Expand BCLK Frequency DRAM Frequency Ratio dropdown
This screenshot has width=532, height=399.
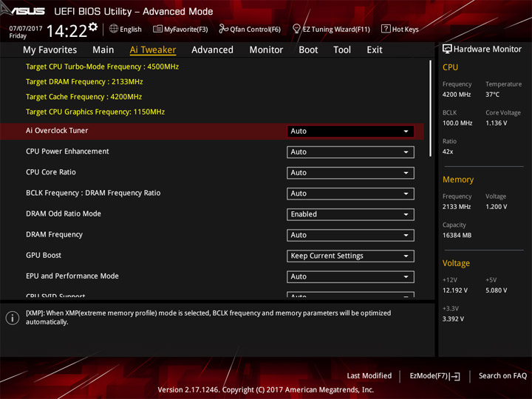(350, 194)
